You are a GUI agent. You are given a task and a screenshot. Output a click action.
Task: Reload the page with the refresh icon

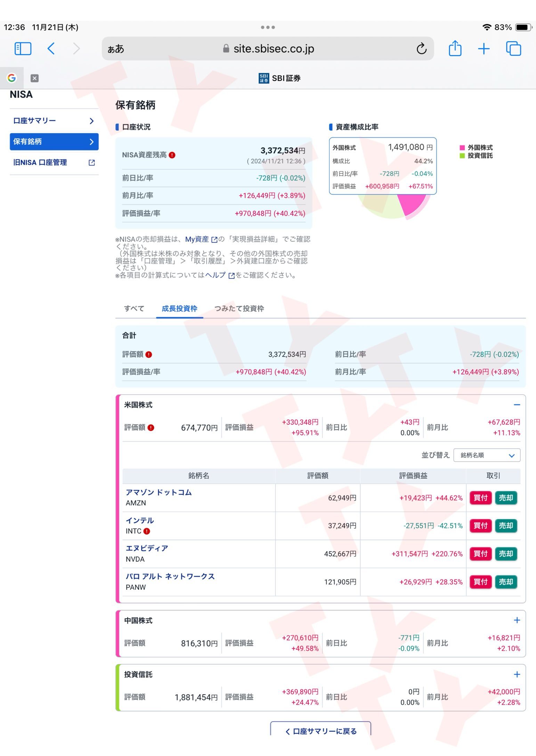tap(421, 49)
